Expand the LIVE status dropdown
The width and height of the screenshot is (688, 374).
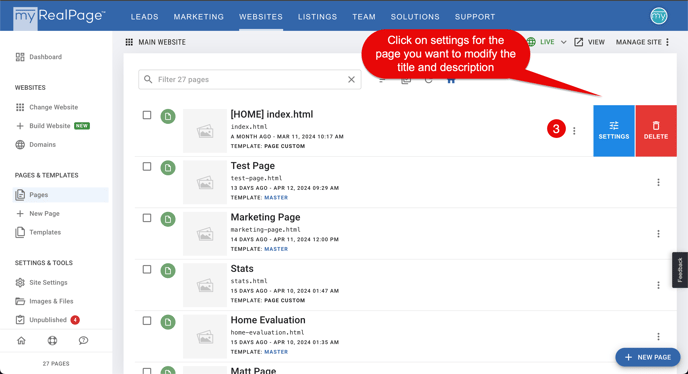point(563,42)
